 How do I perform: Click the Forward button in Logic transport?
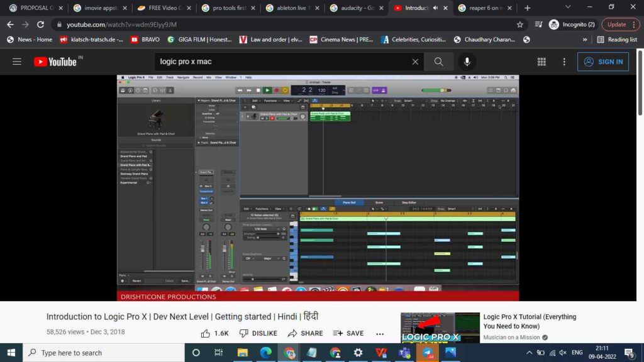[x=249, y=90]
